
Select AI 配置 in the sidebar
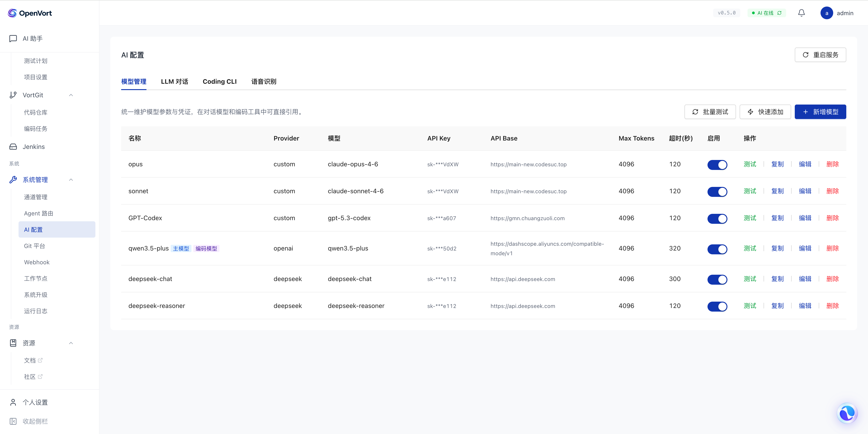pos(57,229)
